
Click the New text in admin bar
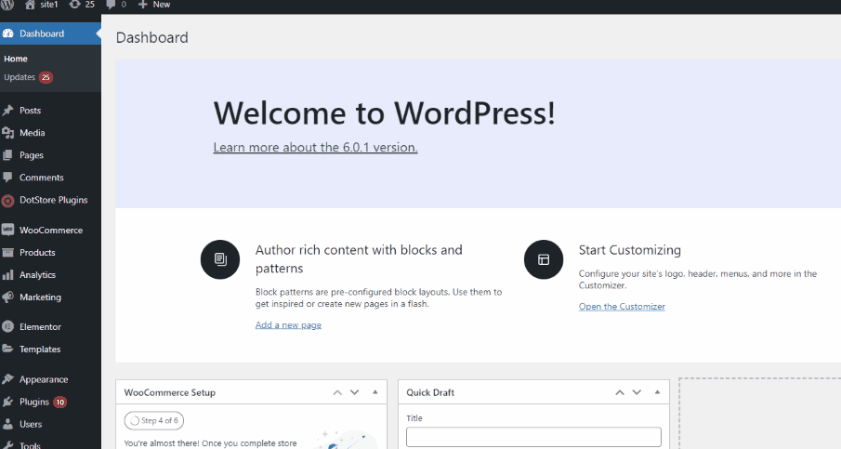point(161,4)
